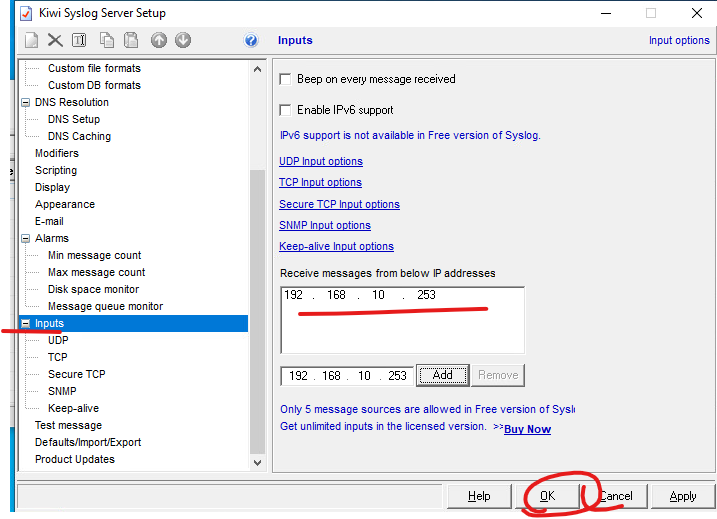Open Keep-alive Input options link
717x519 pixels.
coord(336,246)
